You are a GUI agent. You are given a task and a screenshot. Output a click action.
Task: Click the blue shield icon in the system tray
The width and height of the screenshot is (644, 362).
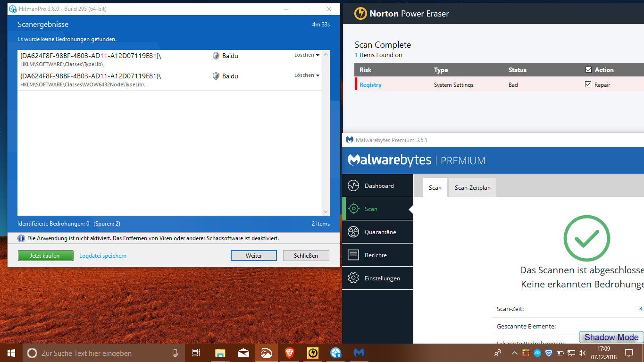coord(549,353)
